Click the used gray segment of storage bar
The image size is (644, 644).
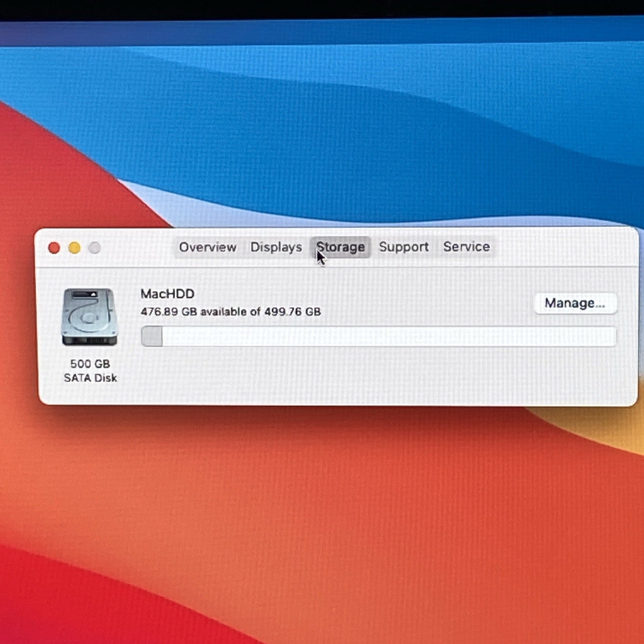152,336
